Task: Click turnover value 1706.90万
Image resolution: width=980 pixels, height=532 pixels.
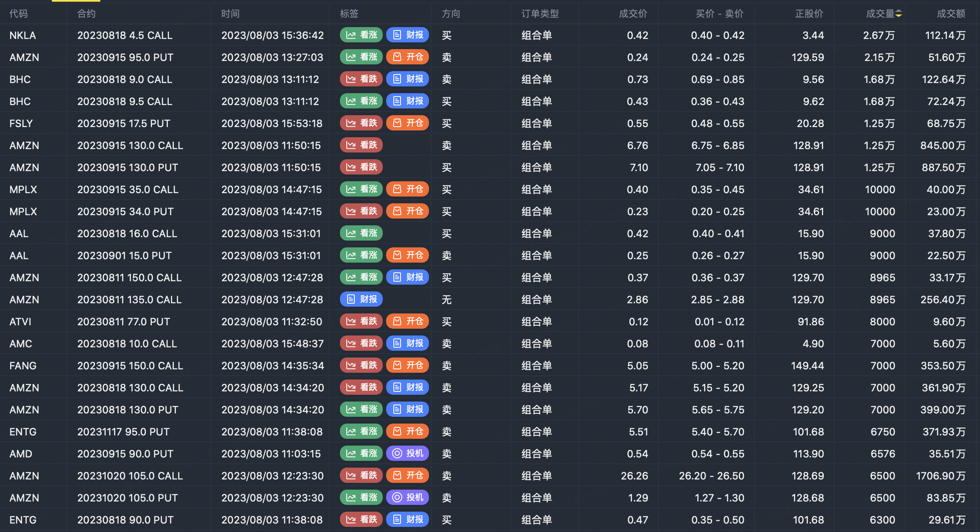Action: point(941,476)
